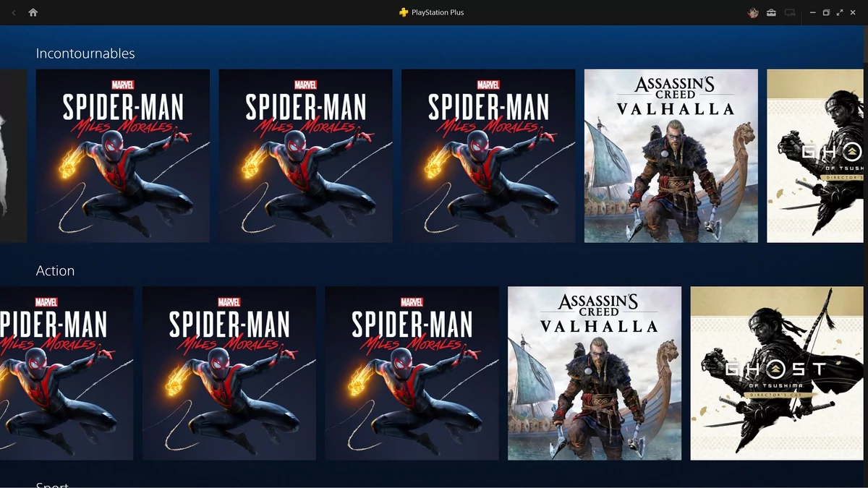Minimize the PlayStation Plus window
Viewport: 868px width, 488px height.
(812, 12)
